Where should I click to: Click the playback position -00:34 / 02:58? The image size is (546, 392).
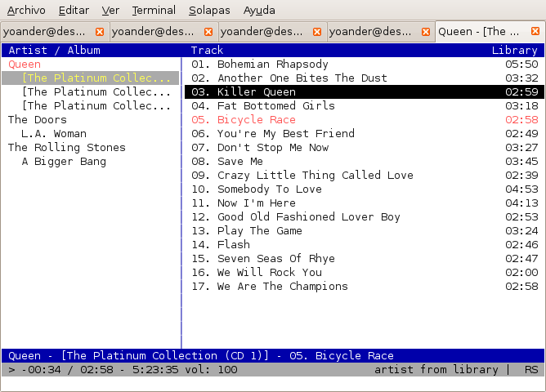pyautogui.click(x=67, y=370)
